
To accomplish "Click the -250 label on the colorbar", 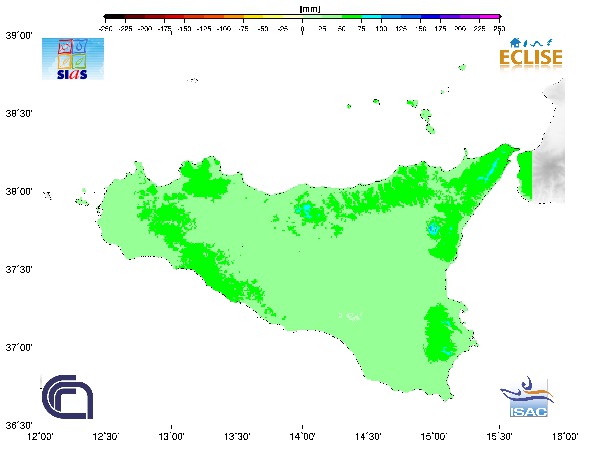I will (105, 29).
